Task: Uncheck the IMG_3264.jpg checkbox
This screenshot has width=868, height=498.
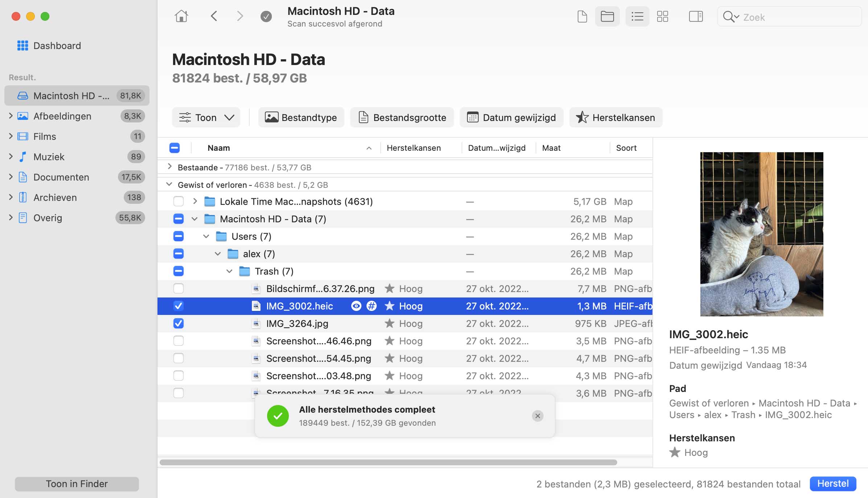Action: pyautogui.click(x=178, y=324)
